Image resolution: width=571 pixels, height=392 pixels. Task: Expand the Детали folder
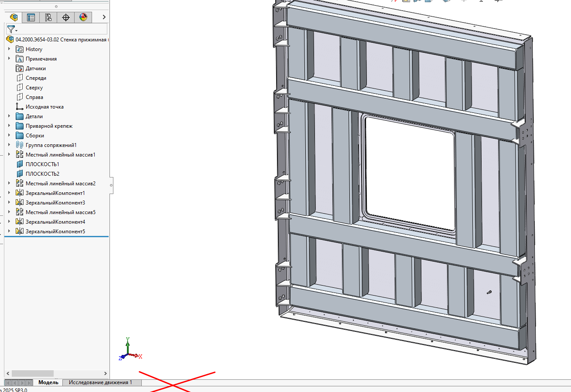tap(9, 116)
